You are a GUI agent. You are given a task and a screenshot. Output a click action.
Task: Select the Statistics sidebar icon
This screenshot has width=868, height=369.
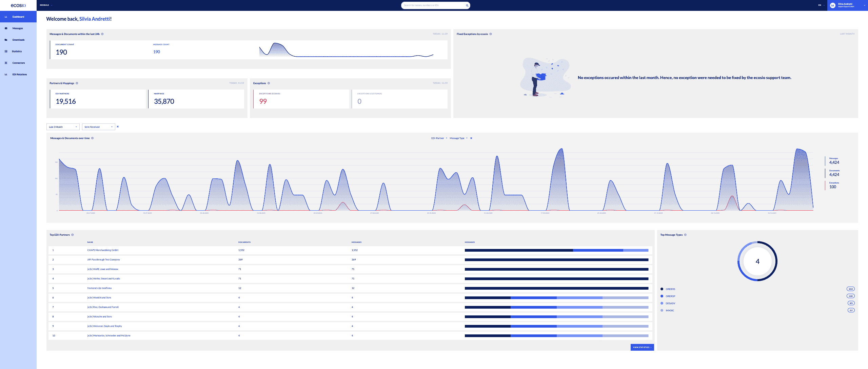(x=6, y=51)
